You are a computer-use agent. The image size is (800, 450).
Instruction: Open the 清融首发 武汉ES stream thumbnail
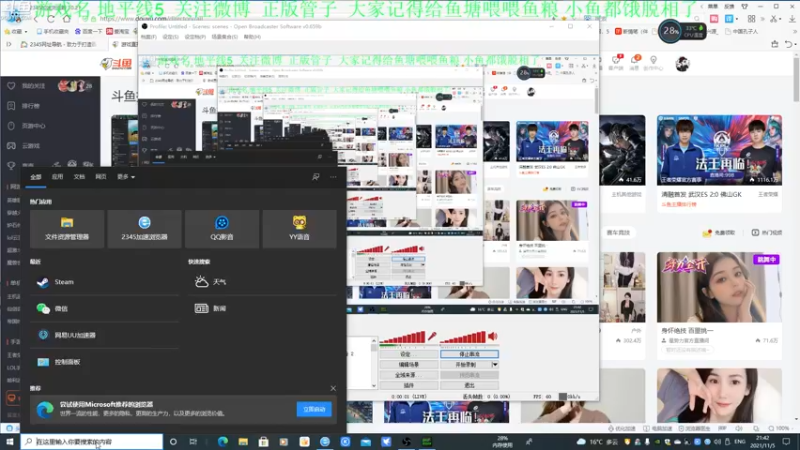719,150
